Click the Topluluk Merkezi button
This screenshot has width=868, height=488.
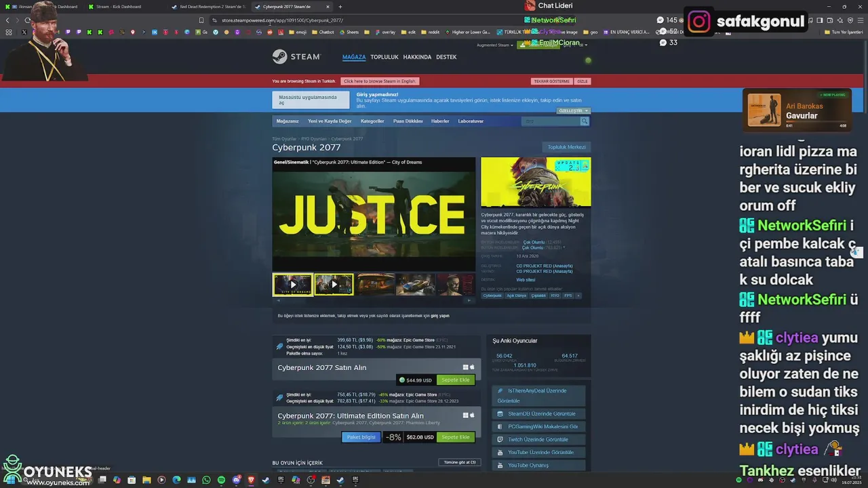pyautogui.click(x=567, y=147)
